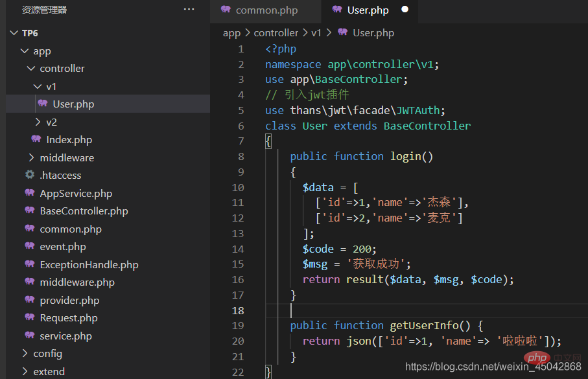Click the elephant icon beside AppService.php
The width and height of the screenshot is (588, 379).
pos(30,192)
